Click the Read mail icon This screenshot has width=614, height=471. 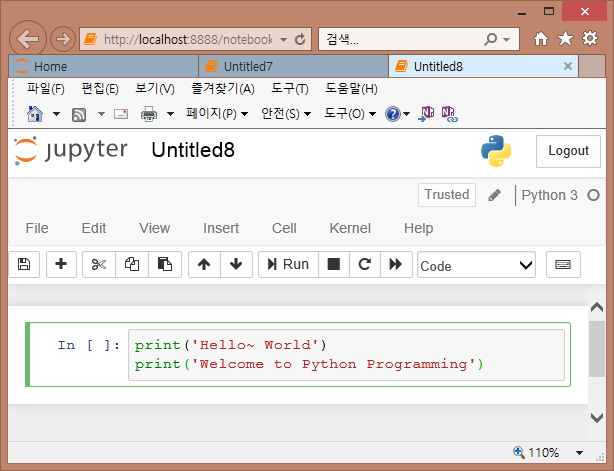tap(121, 114)
